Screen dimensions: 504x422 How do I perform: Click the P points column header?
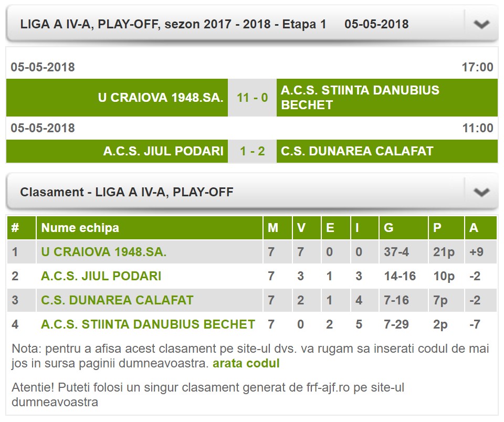(437, 228)
